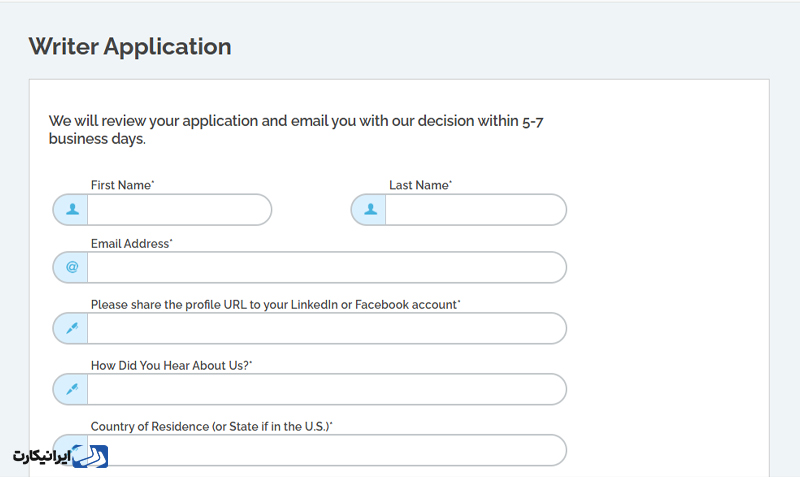Focus the First Name text box
Viewport: 800px width, 477px height.
coord(179,210)
